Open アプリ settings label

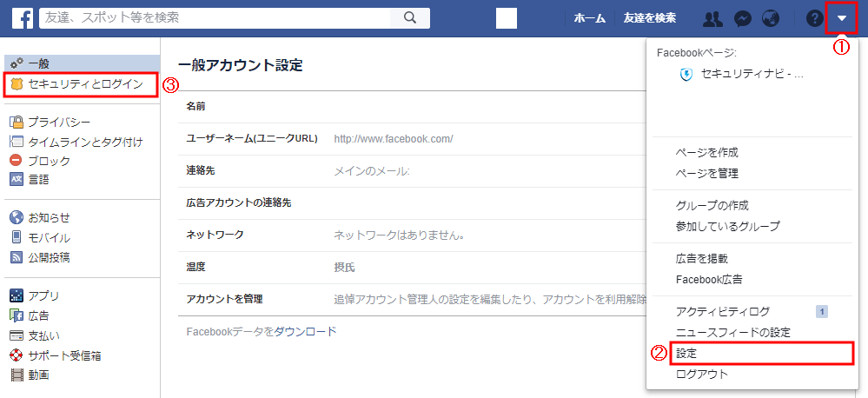43,296
